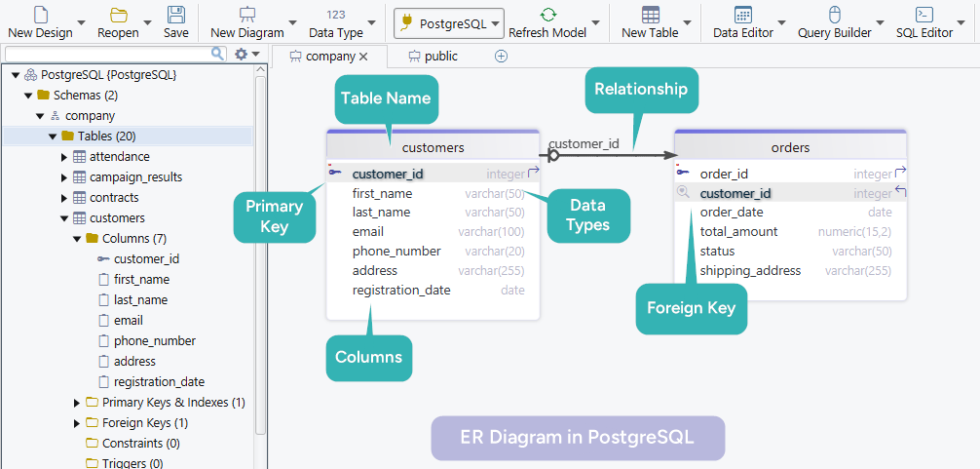The image size is (980, 469).
Task: Click the tree panel scroll up arrow
Action: [x=261, y=70]
